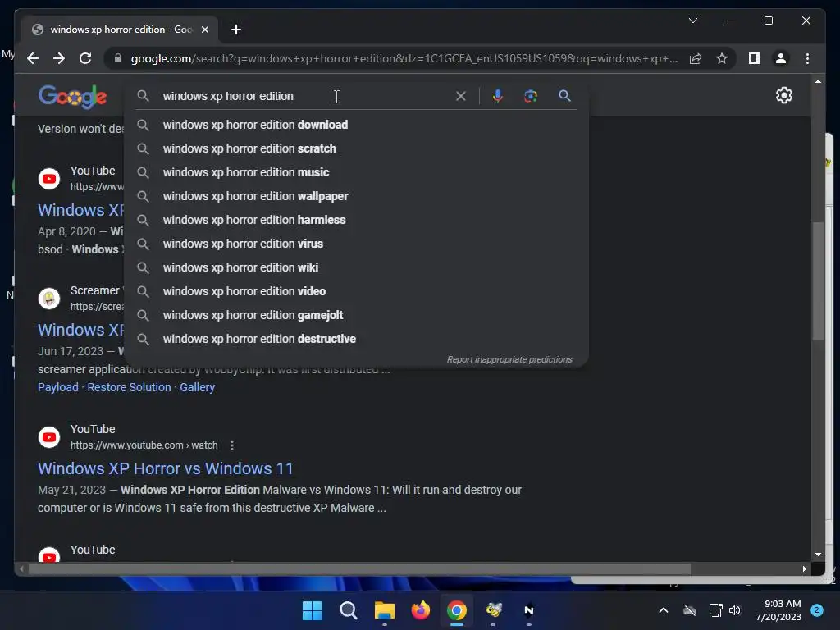840x630 pixels.
Task: Click the Chrome address bar URL
Action: (404, 58)
